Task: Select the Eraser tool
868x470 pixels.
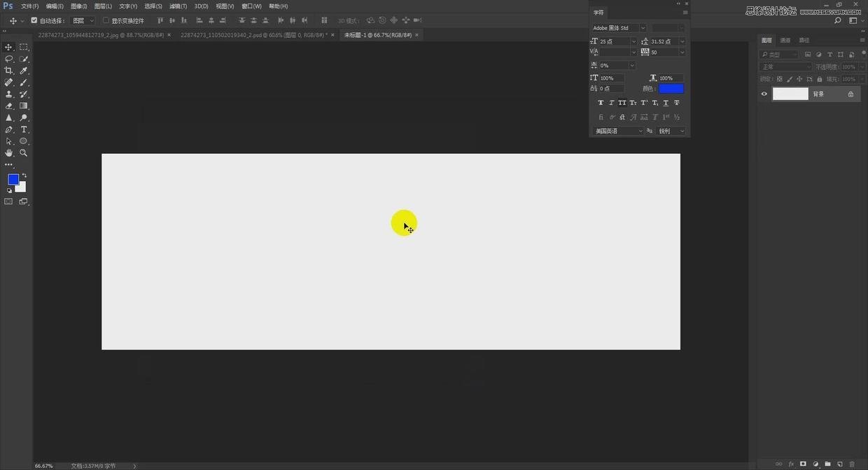Action: [9, 106]
